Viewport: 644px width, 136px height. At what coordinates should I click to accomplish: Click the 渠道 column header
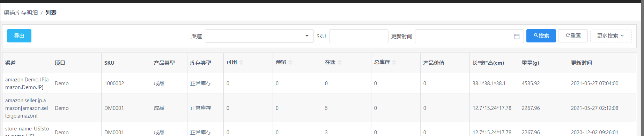coord(27,63)
